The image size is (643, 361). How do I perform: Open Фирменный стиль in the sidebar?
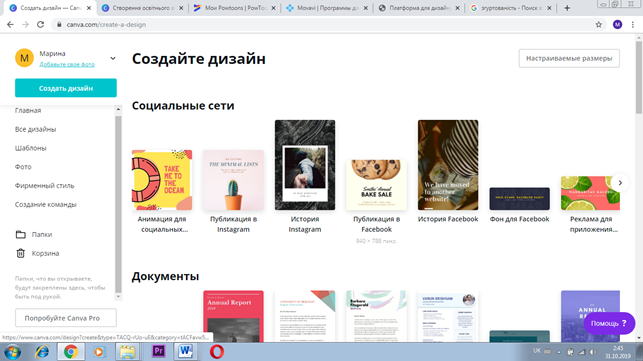(x=45, y=186)
